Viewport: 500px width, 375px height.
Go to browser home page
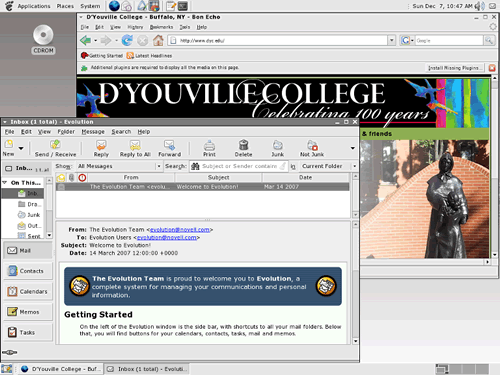tap(158, 40)
